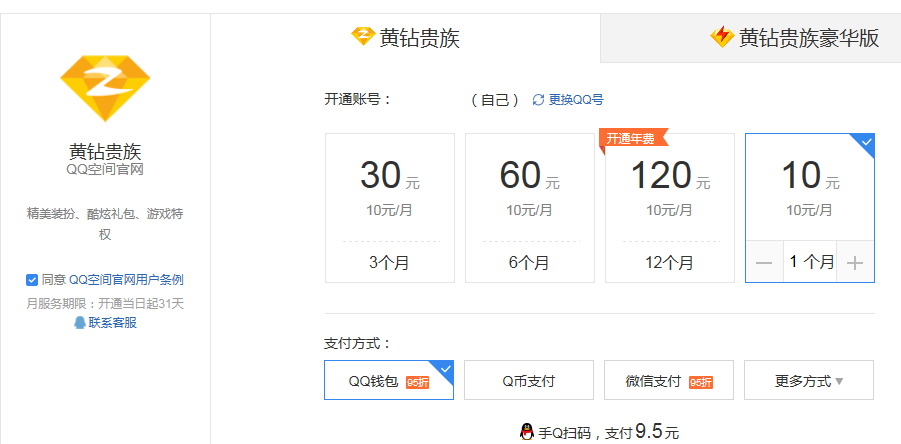Viewport: 901px width, 444px height.
Task: Click the 精美装扮、酷炫礼包 description text
Action: [105, 224]
